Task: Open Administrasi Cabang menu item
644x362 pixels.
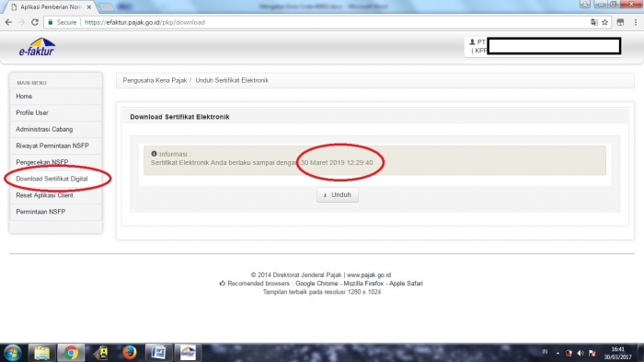Action: coord(56,129)
